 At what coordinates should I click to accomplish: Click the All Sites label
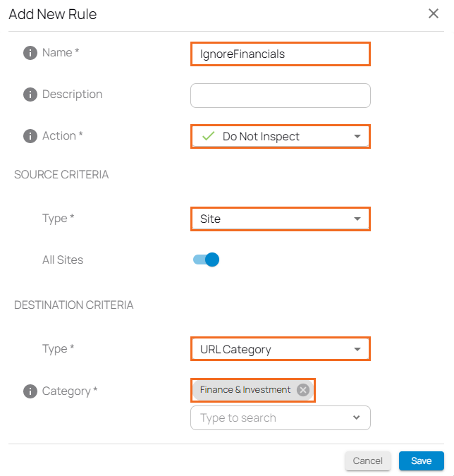click(63, 260)
